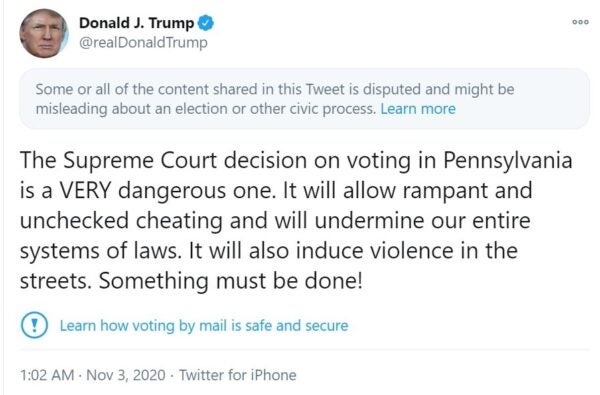
Task: Click the exclamation mark info icon
Action: [x=34, y=325]
